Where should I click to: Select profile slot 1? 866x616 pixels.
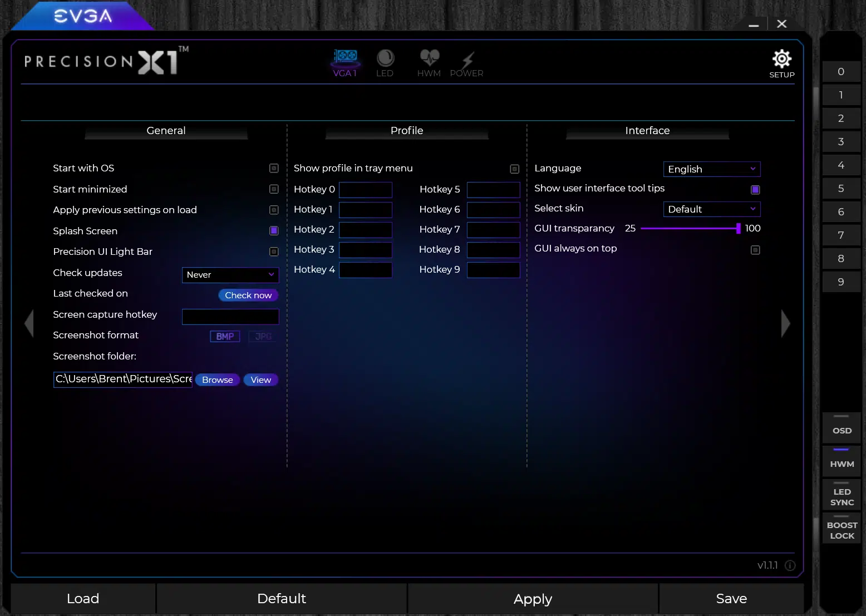[x=842, y=95]
